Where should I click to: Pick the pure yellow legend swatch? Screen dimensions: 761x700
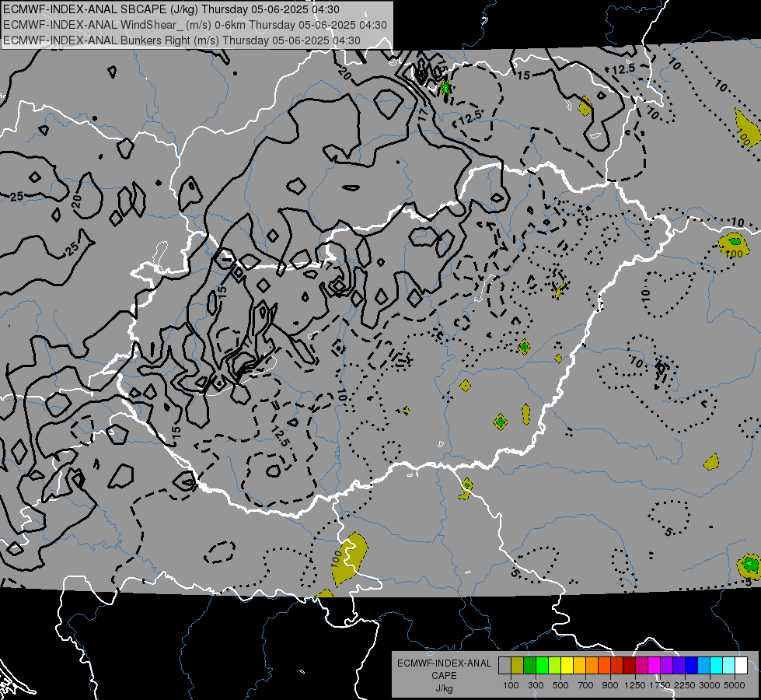coord(567,666)
